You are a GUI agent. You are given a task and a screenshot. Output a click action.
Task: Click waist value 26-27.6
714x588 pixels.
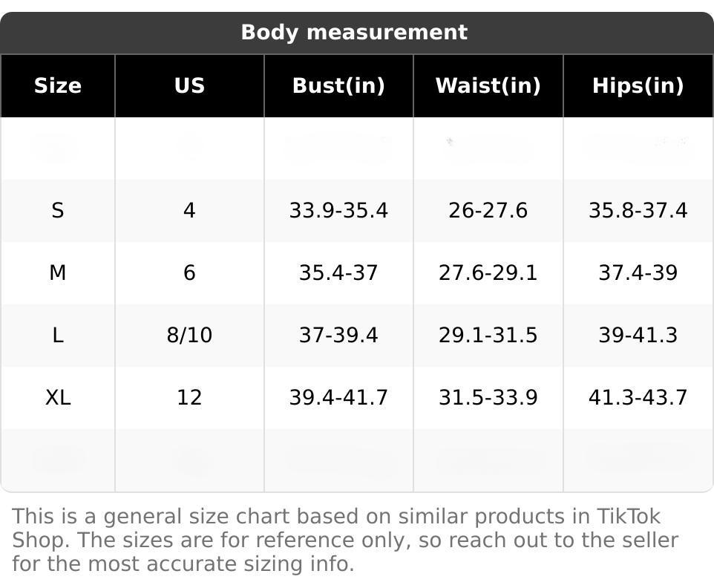(488, 211)
